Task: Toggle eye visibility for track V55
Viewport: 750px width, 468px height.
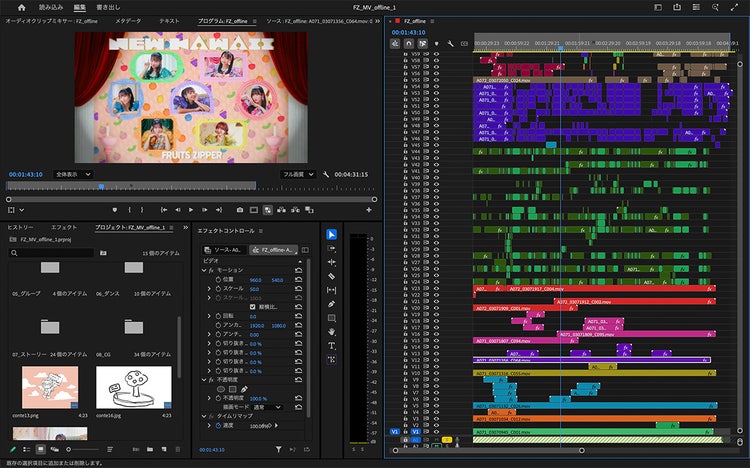Action: (x=436, y=81)
